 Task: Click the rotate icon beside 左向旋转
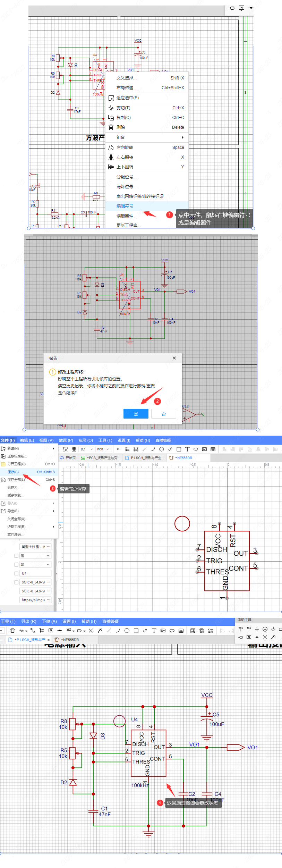click(x=111, y=148)
